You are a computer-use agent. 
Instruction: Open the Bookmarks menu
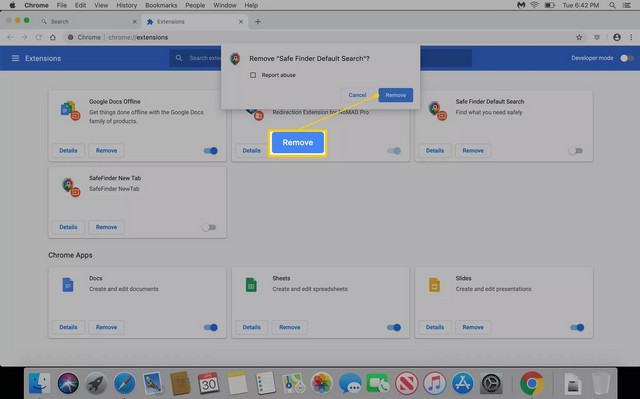pos(161,5)
